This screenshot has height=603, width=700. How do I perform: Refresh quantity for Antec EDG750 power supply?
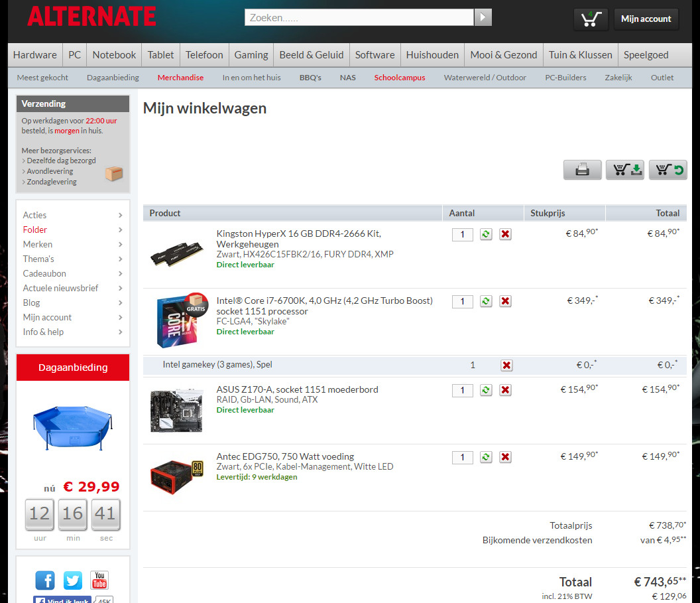[x=486, y=457]
